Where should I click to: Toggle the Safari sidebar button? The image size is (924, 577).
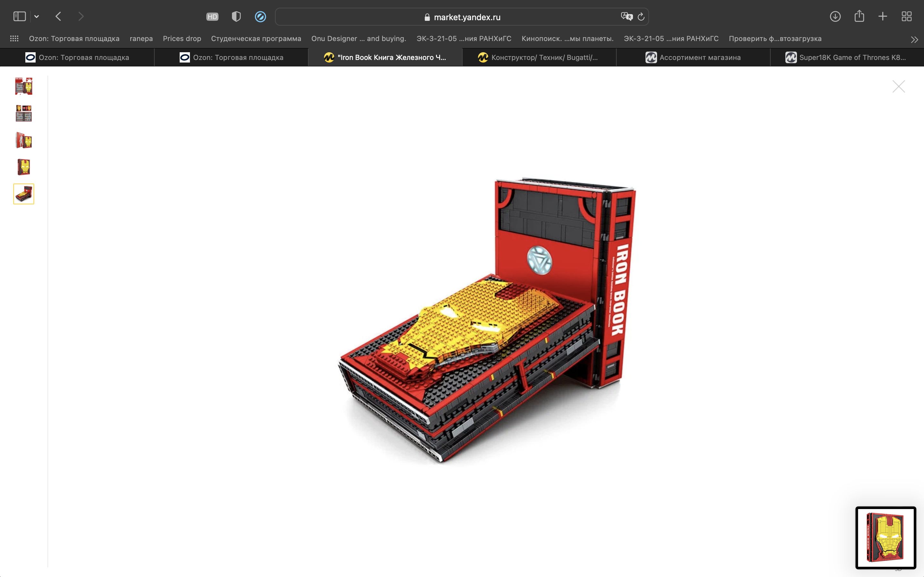point(20,16)
